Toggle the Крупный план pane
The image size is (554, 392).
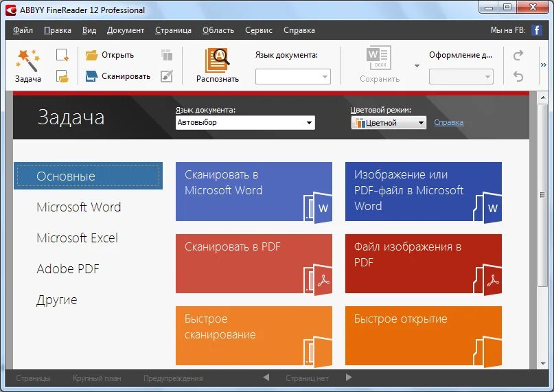(97, 378)
